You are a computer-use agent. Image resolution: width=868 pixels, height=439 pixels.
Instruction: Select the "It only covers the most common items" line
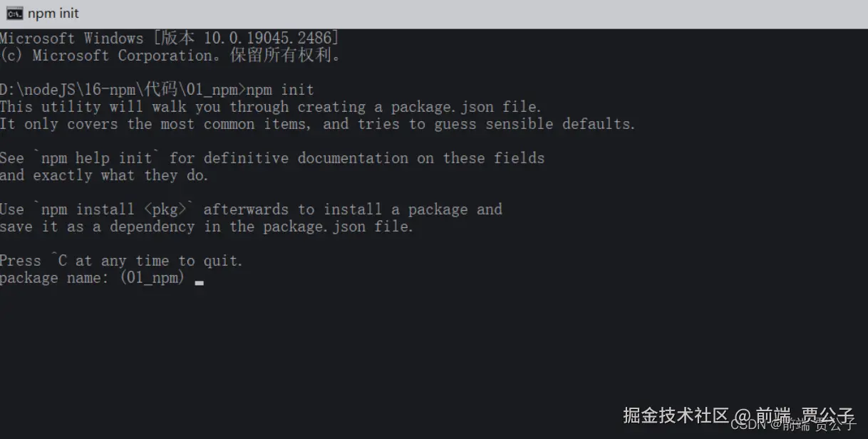317,124
